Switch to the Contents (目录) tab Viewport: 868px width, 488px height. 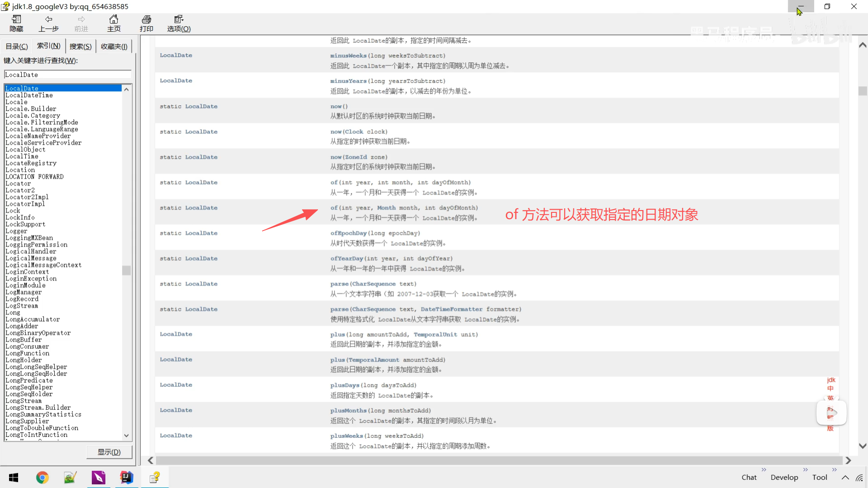coord(17,46)
